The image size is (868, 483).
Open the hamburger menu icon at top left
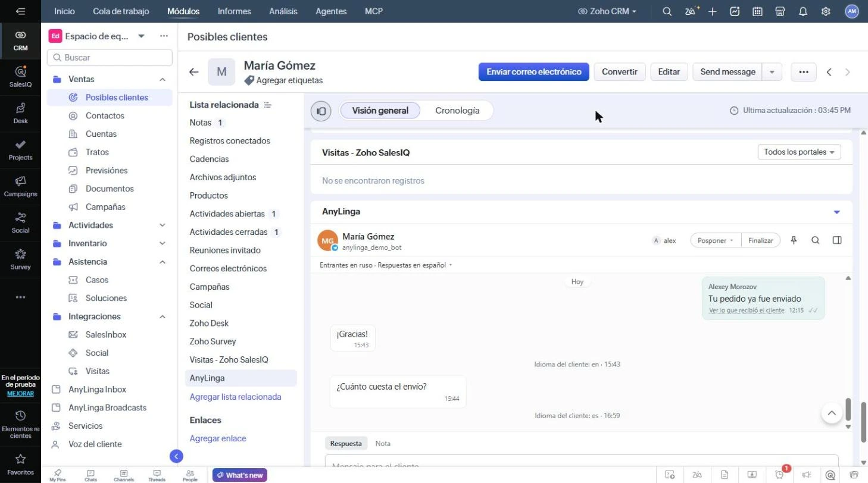point(21,11)
